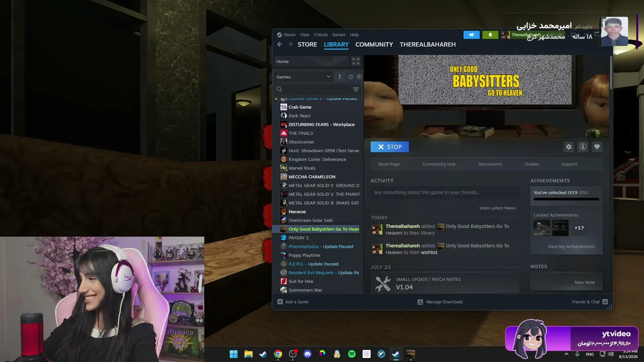Go forward with the Steam forward arrow

click(290, 44)
